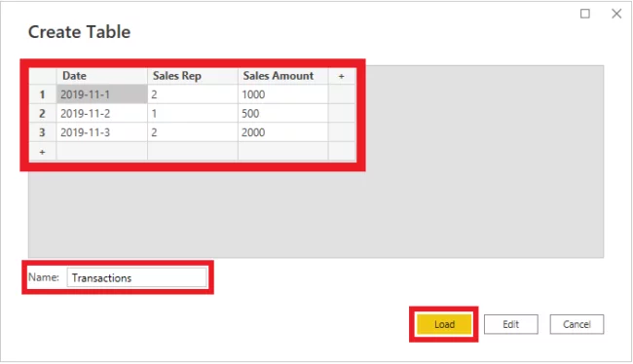Select Sales Rep cell in row 1
This screenshot has width=633, height=364.
[x=193, y=94]
